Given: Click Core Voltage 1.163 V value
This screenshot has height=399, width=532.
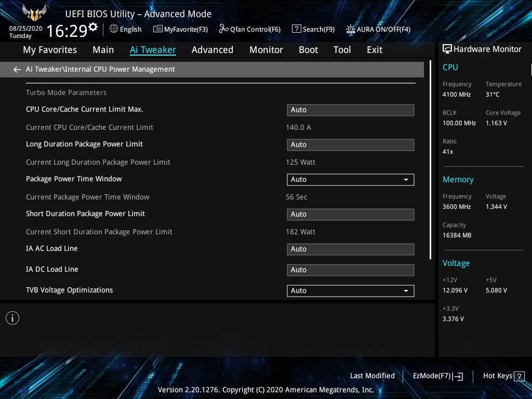Looking at the screenshot, I should coord(496,123).
